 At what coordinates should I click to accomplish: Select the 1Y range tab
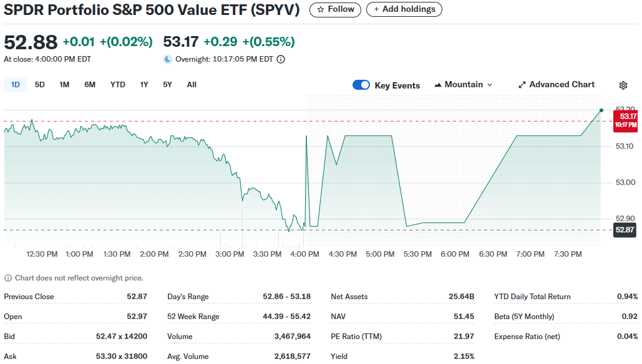144,85
